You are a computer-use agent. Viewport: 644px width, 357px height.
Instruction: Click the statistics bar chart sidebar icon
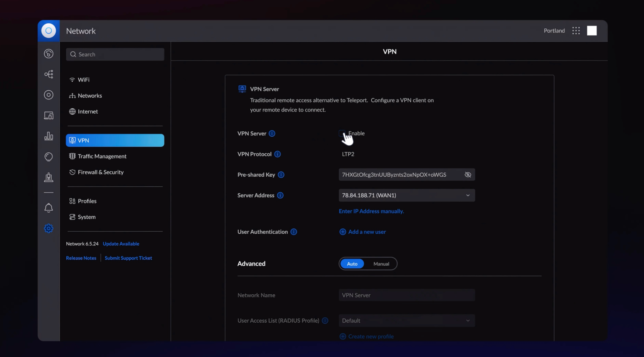click(x=48, y=136)
